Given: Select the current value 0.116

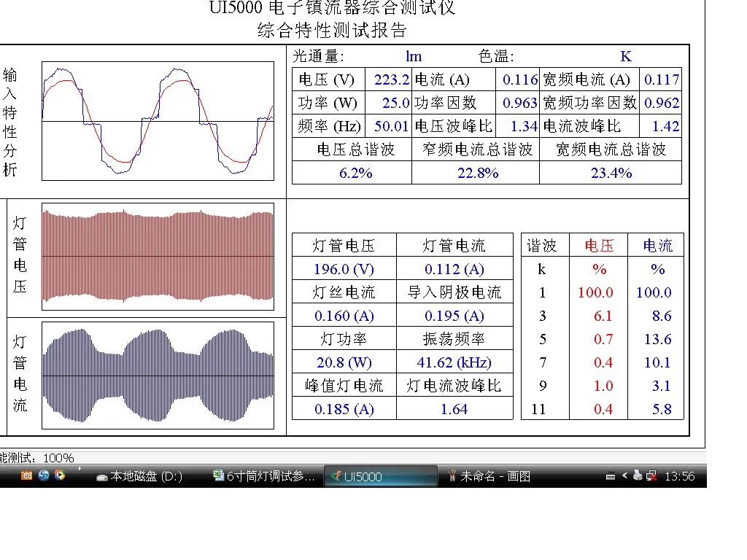Looking at the screenshot, I should (x=519, y=79).
